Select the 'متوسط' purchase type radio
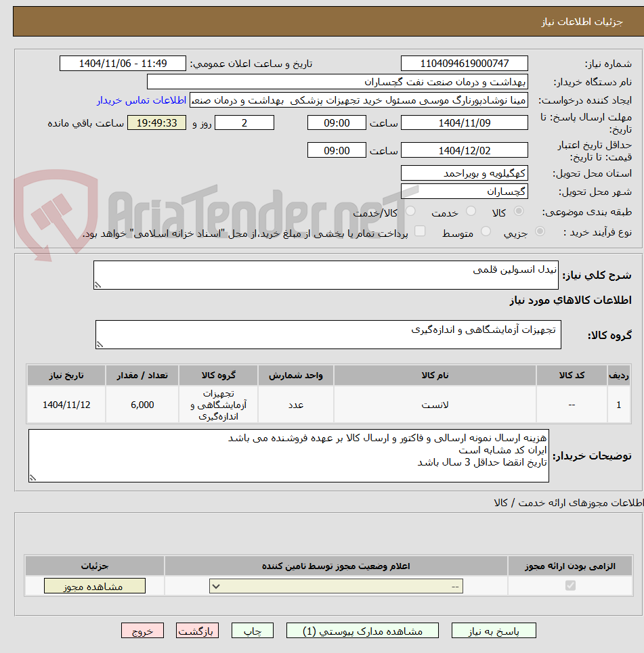 pyautogui.click(x=486, y=231)
